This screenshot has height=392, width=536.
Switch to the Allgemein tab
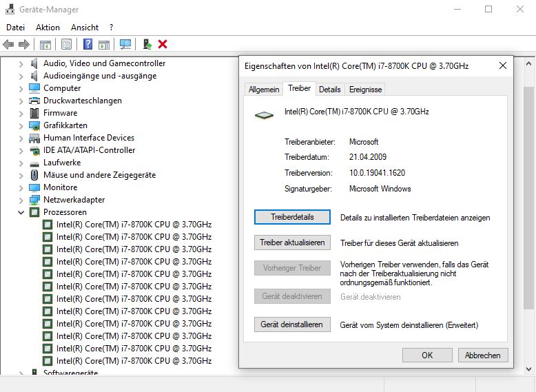pyautogui.click(x=264, y=90)
